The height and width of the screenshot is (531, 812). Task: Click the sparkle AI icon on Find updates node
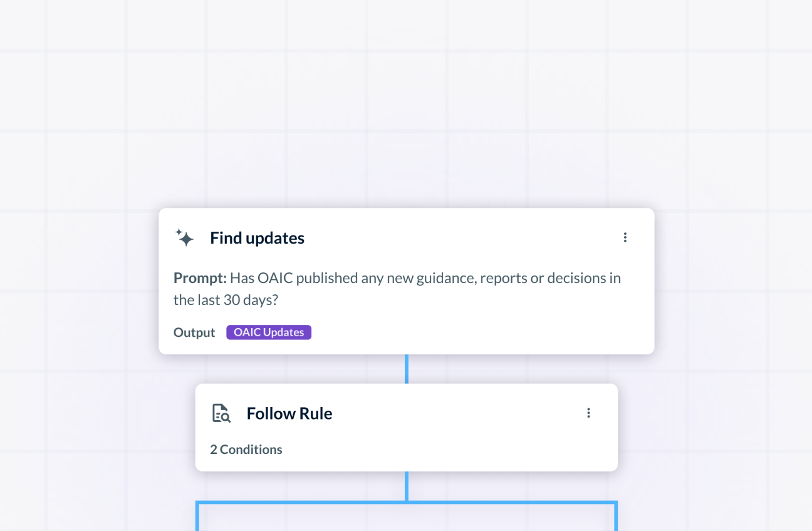(x=184, y=238)
